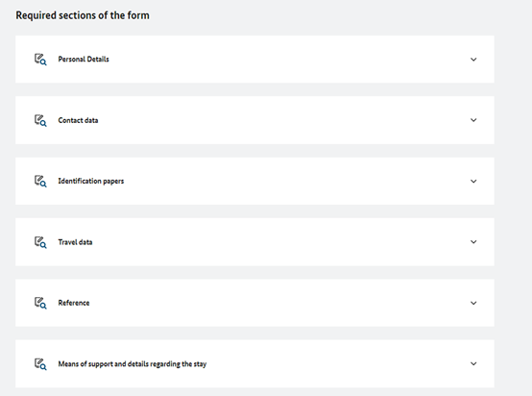Expand Means of support section chevron
Screen dimensions: 532x396
(473, 363)
